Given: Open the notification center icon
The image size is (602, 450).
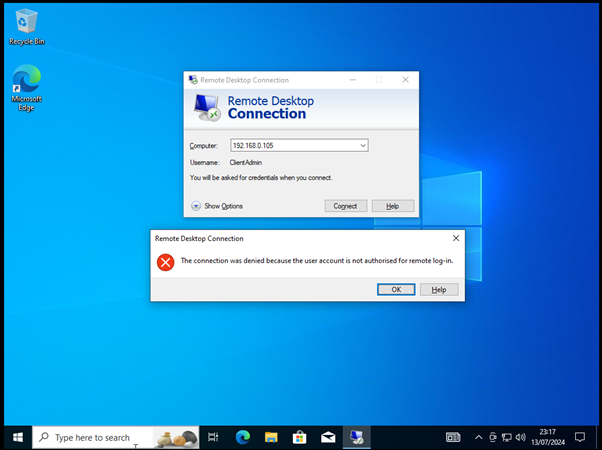Looking at the screenshot, I should click(x=580, y=437).
